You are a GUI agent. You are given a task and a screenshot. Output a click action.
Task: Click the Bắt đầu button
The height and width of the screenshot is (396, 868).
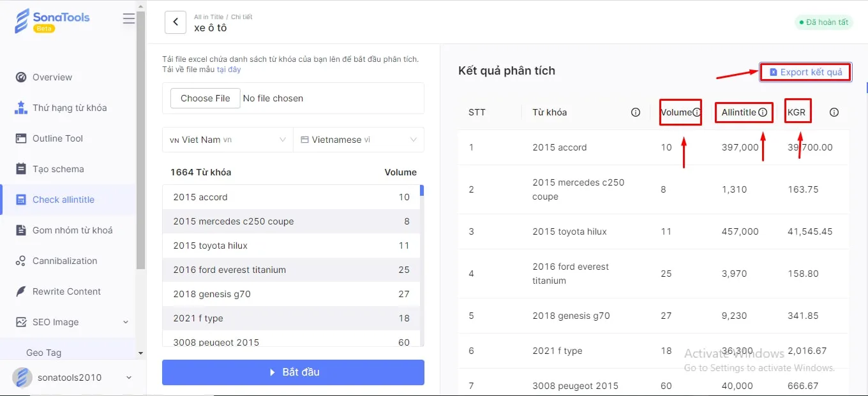tap(292, 372)
